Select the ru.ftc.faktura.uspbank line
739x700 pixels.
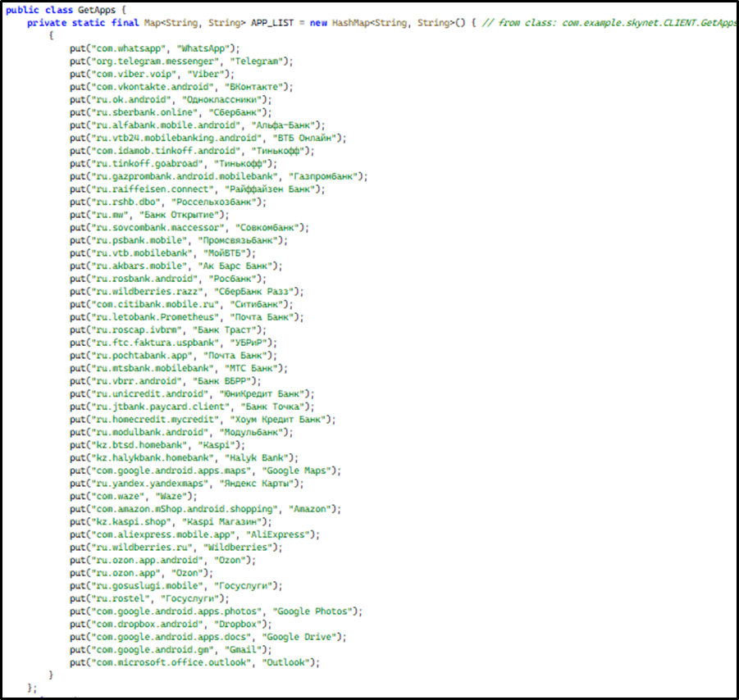point(173,343)
